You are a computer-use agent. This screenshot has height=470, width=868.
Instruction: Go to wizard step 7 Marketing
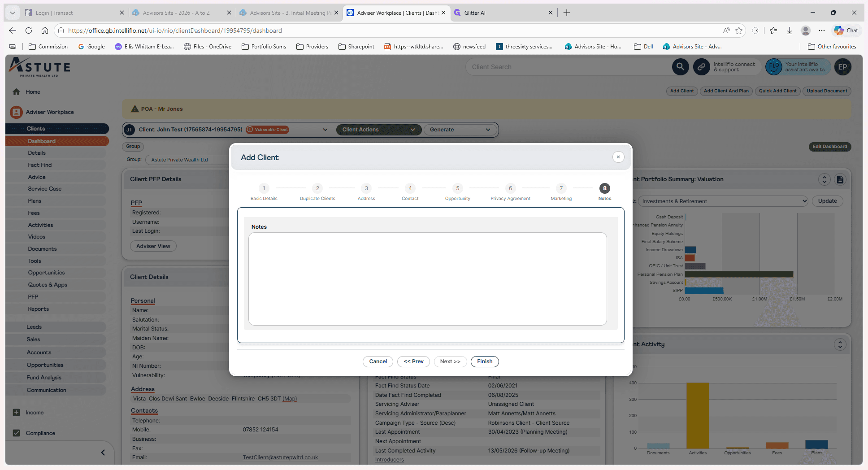pyautogui.click(x=561, y=192)
